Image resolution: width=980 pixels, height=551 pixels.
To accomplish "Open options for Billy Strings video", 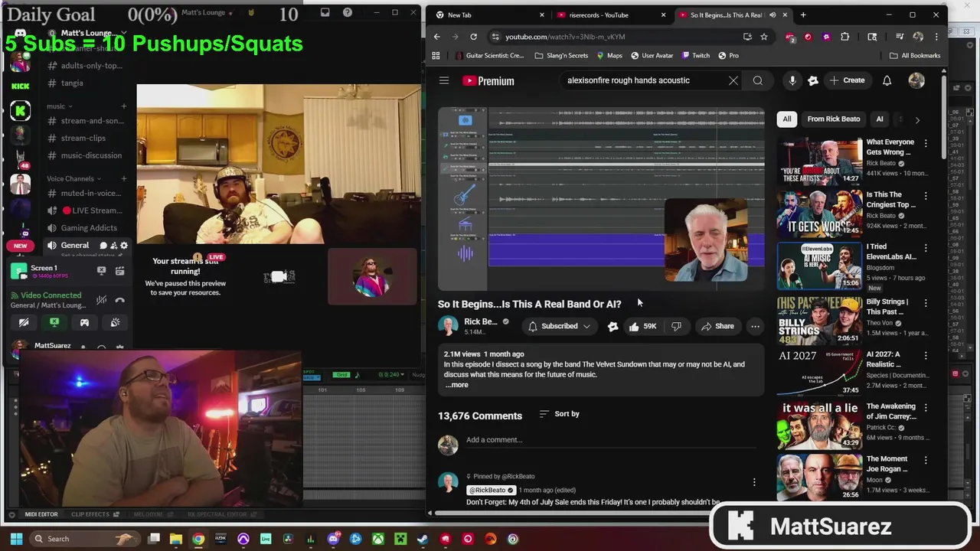I will click(x=925, y=303).
